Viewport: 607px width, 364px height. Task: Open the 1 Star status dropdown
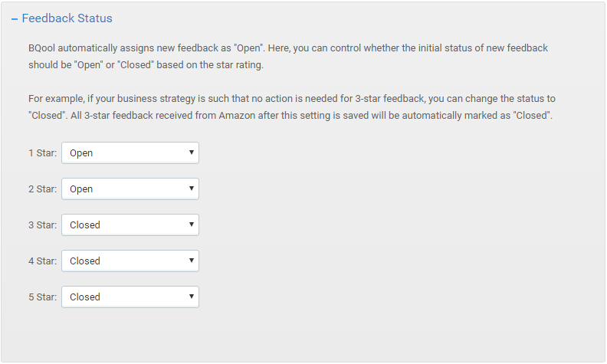click(130, 153)
